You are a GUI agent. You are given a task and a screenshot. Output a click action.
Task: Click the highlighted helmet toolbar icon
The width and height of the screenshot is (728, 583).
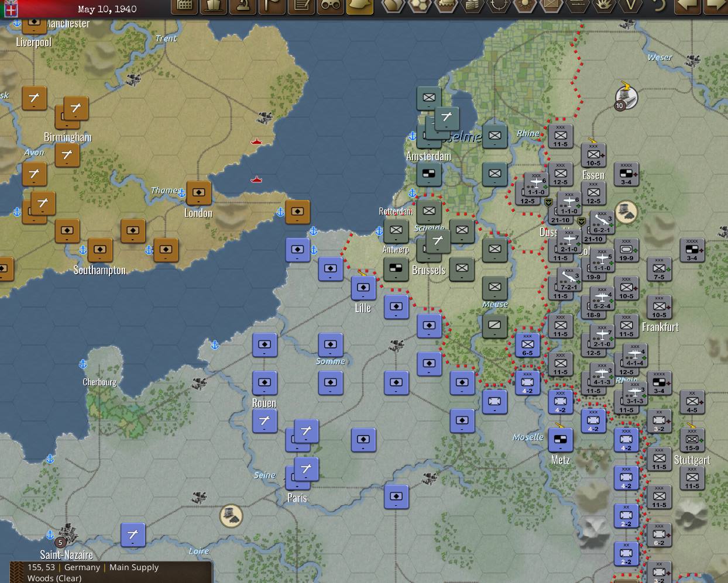[x=360, y=6]
